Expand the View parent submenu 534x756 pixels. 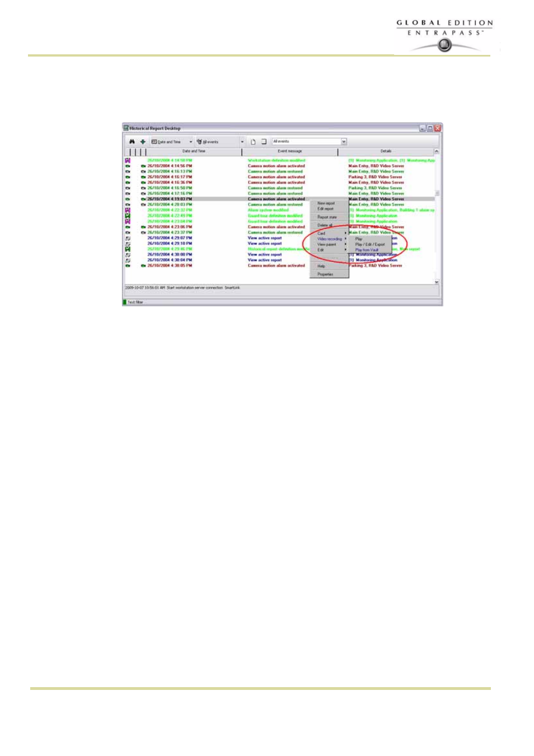click(330, 245)
